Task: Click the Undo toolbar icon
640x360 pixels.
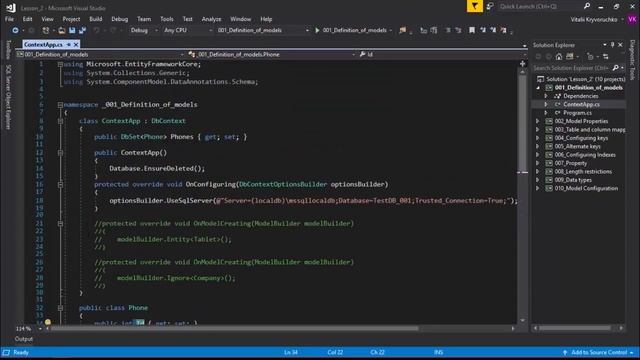Action: point(96,30)
